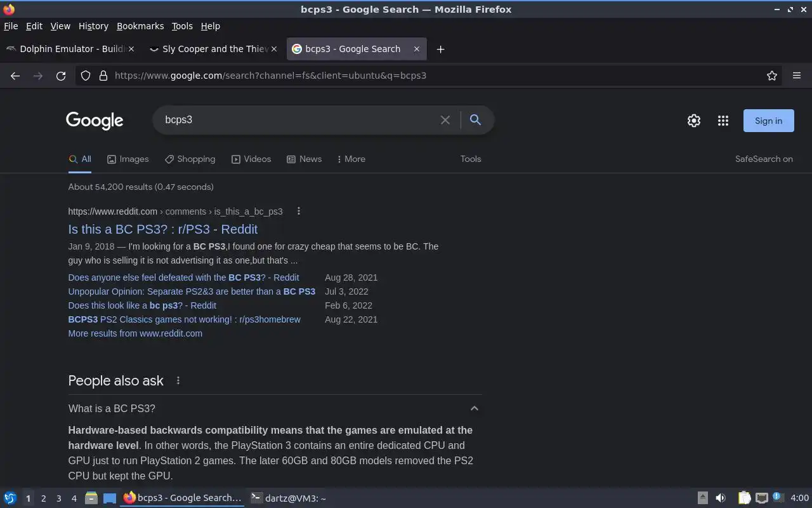Open options dots next to reddit.com result
Image resolution: width=812 pixels, height=508 pixels.
coord(299,211)
